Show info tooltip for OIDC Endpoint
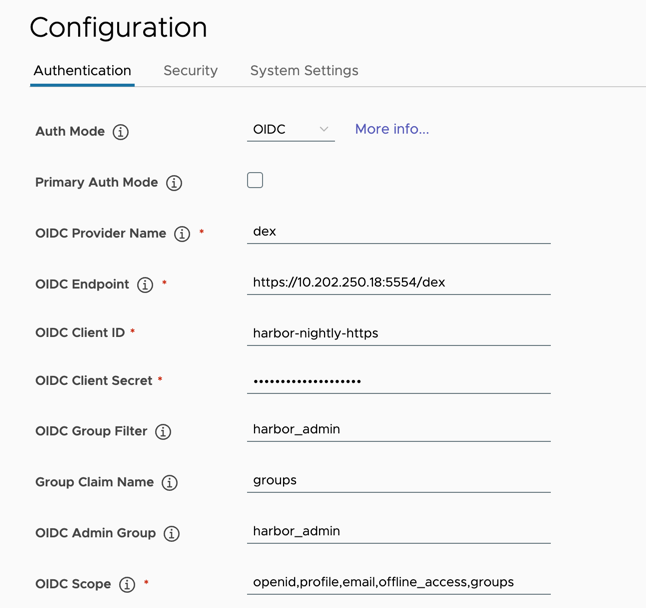Viewport: 646px width, 608px height. point(145,285)
